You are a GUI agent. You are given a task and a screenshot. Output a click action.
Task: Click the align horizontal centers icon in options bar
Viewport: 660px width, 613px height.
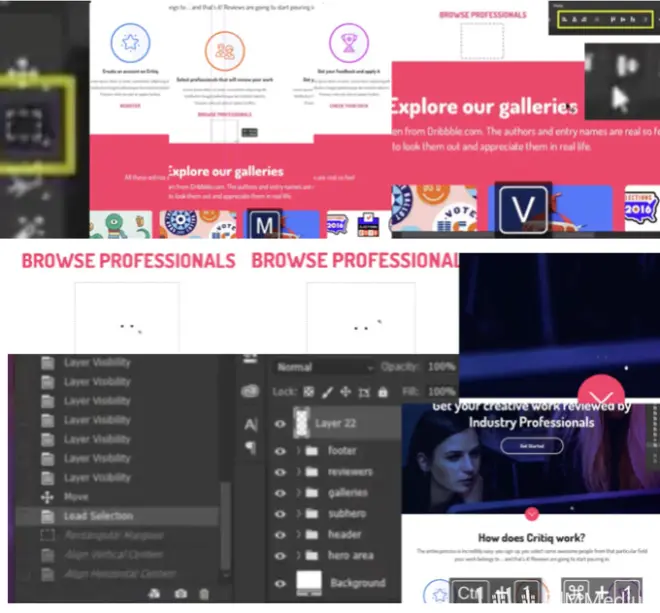575,19
